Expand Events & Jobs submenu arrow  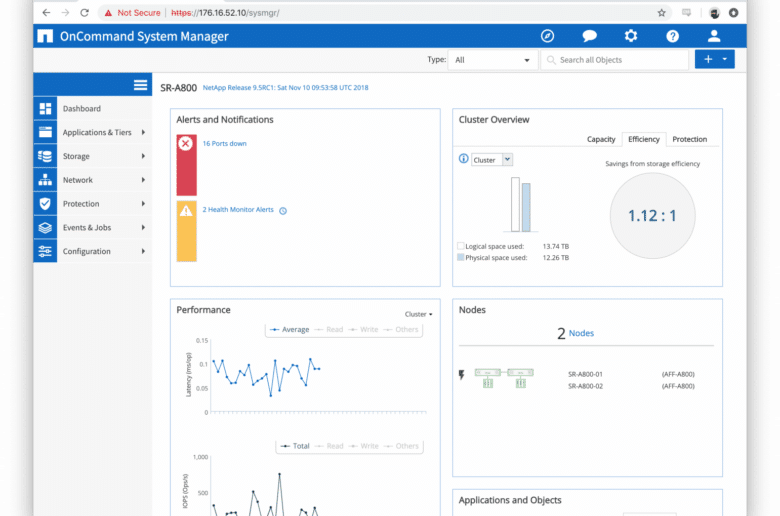(143, 227)
